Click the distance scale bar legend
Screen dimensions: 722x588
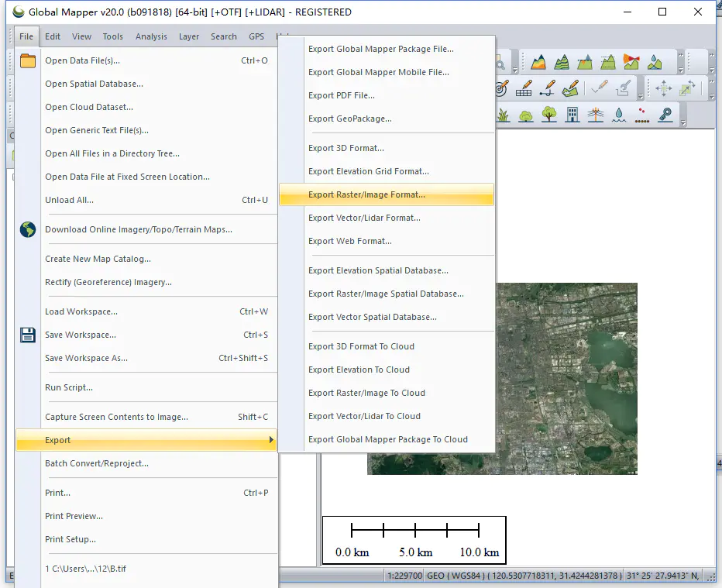414,540
